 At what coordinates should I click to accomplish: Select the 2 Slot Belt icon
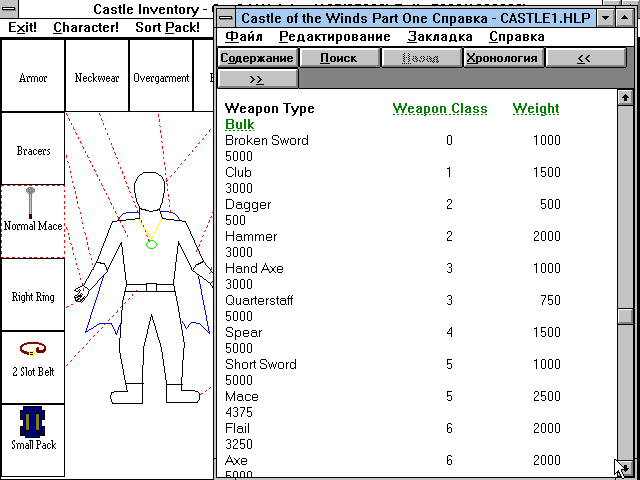tap(33, 349)
